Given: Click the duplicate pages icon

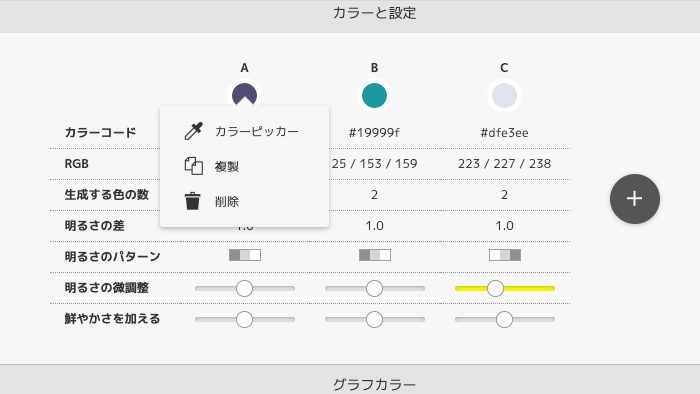Looking at the screenshot, I should (x=193, y=166).
